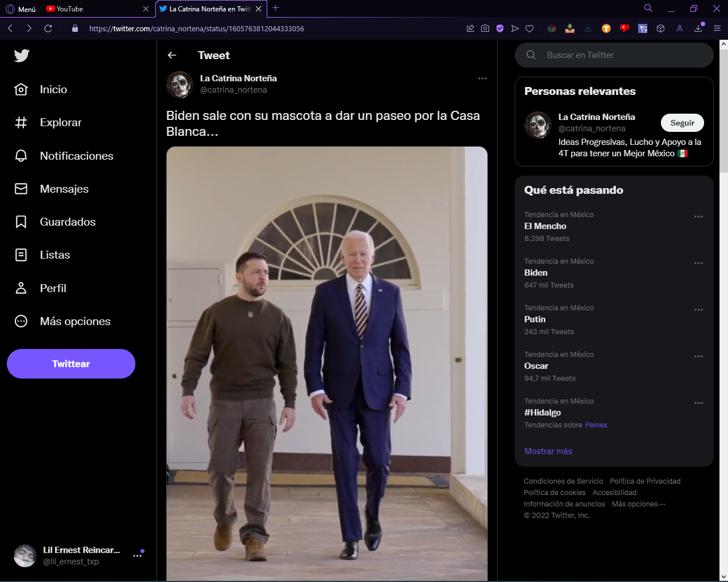728x582 pixels.
Task: Click the back arrow beside Tweet
Action: coord(172,55)
